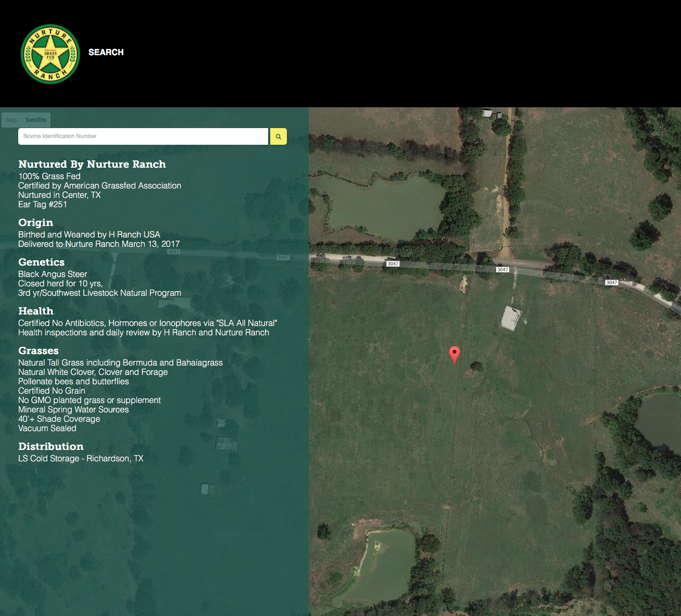Screen dimensions: 681x616
Task: Click the 'Distribution' heading
Action: pyautogui.click(x=51, y=447)
